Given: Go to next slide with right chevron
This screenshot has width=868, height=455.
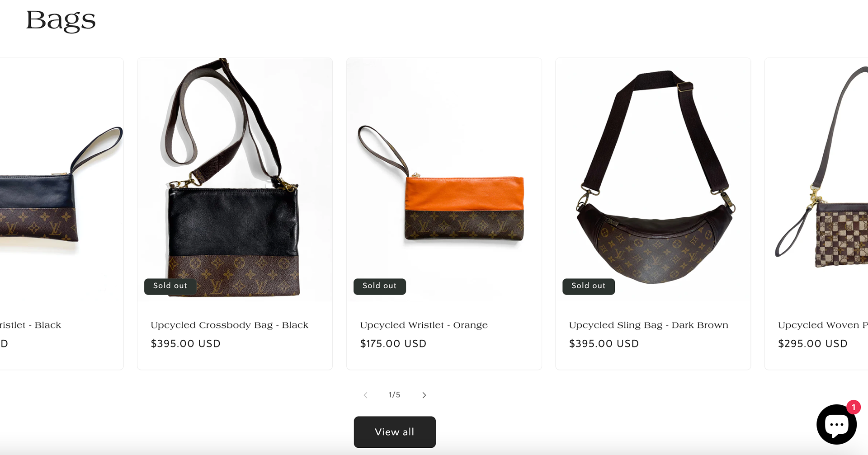Looking at the screenshot, I should click(x=424, y=395).
